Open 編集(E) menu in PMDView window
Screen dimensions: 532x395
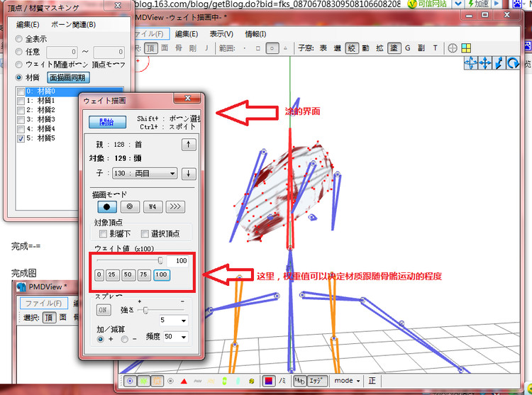[x=187, y=34]
